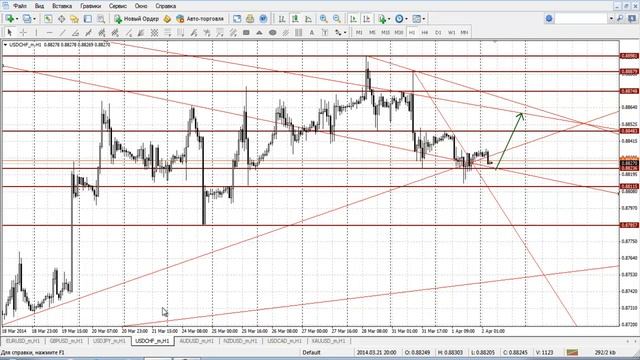Click the V: 1123 volume value
The width and height of the screenshot is (640, 360).
544,352
